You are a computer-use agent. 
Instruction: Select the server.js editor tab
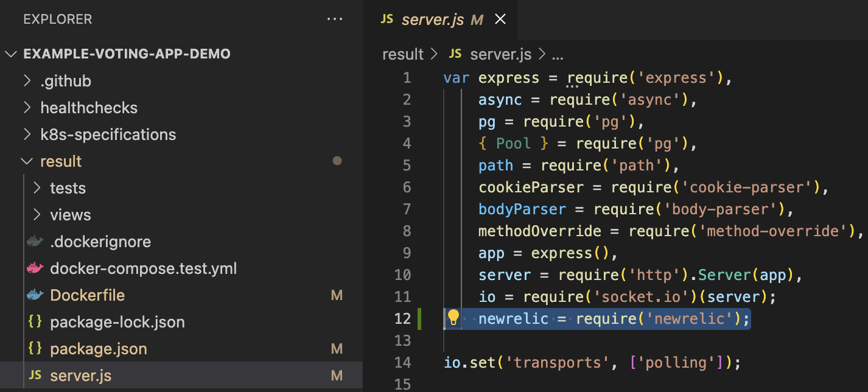[439, 19]
